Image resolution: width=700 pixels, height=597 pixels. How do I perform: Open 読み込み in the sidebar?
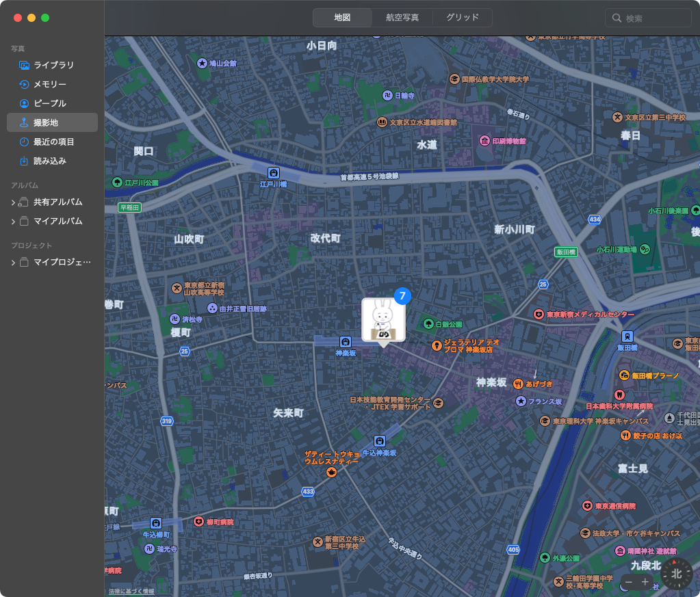tap(52, 161)
